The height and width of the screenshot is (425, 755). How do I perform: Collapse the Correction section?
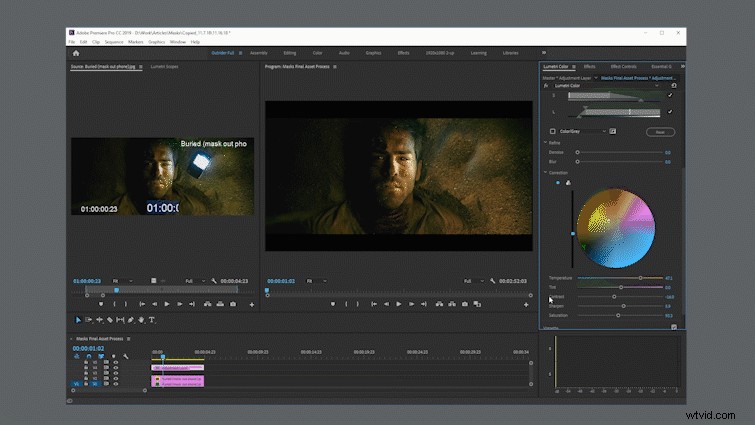[546, 172]
